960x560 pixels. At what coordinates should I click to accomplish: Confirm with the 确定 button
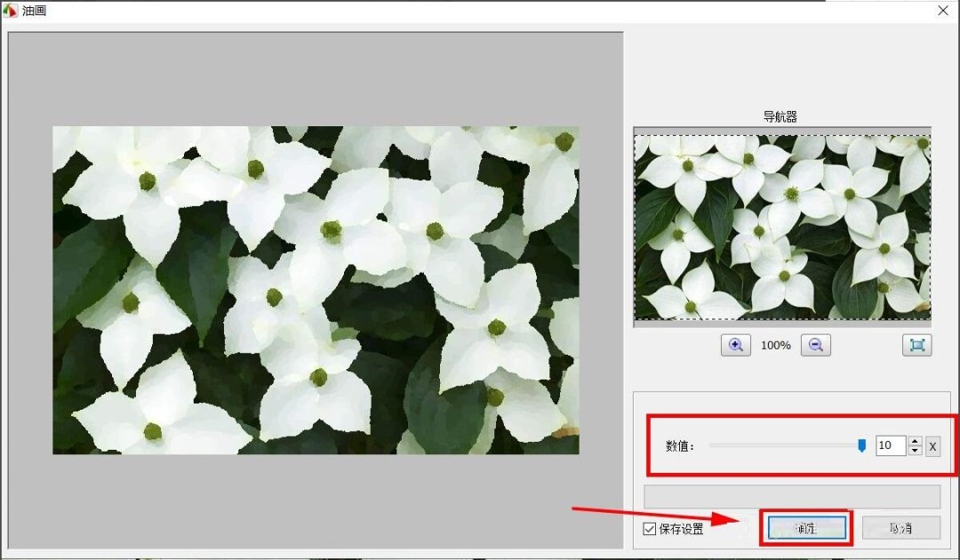pos(807,528)
